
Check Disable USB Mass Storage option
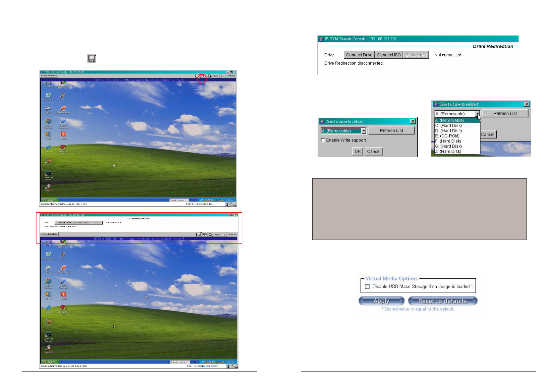pyautogui.click(x=367, y=287)
